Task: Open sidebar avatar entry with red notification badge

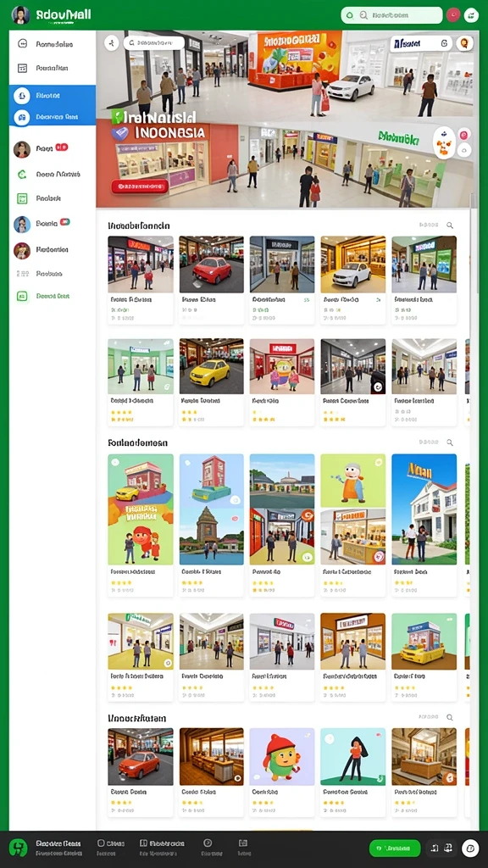Action: [41, 149]
